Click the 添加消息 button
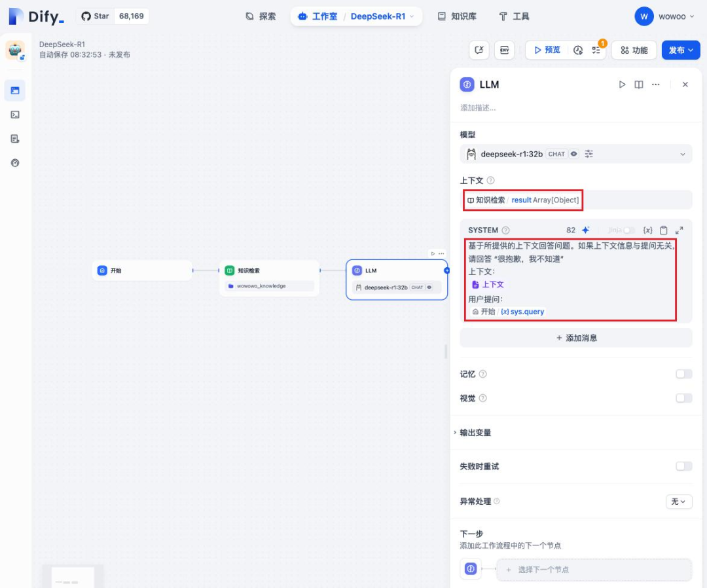This screenshot has width=707, height=588. tap(576, 338)
